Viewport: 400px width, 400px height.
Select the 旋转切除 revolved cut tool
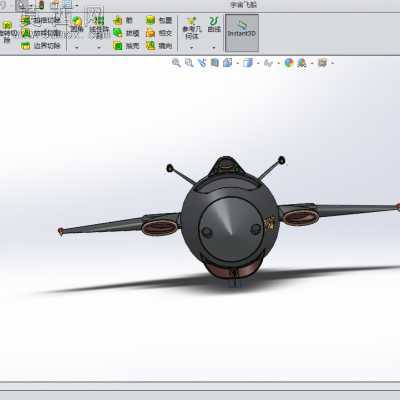coord(8,32)
